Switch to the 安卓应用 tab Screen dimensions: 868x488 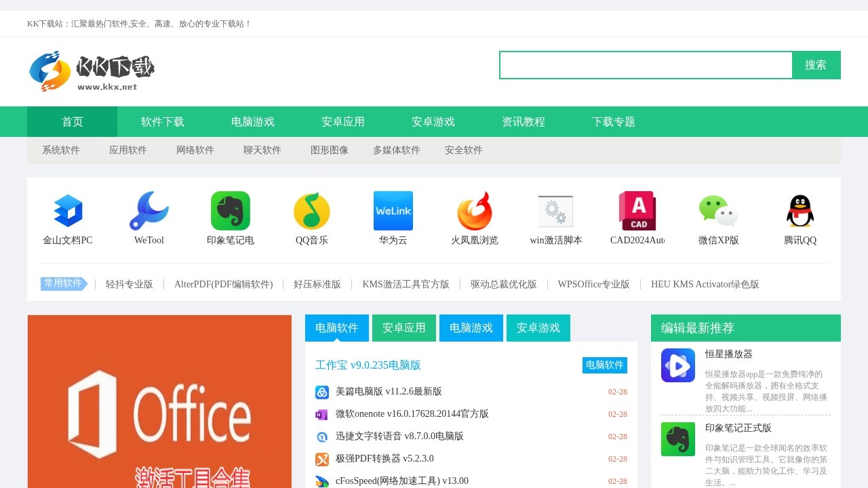(x=403, y=327)
